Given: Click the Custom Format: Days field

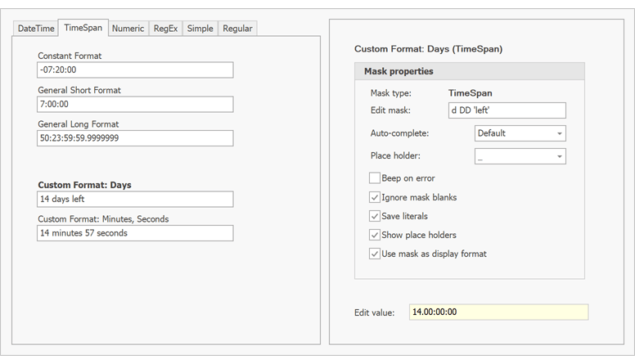Looking at the screenshot, I should click(135, 200).
